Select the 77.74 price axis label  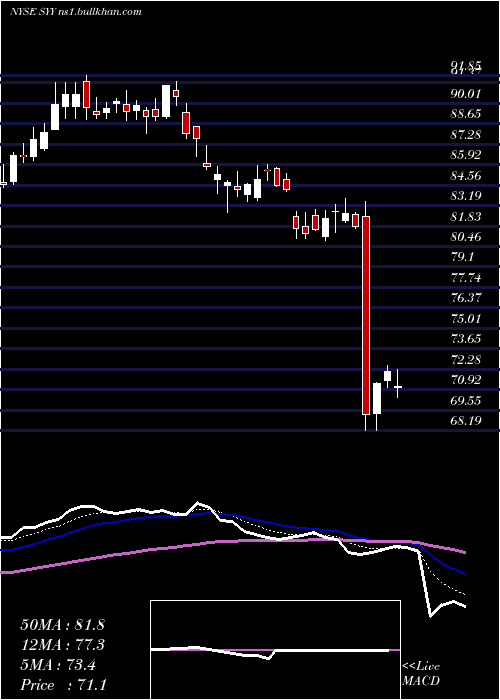[466, 278]
